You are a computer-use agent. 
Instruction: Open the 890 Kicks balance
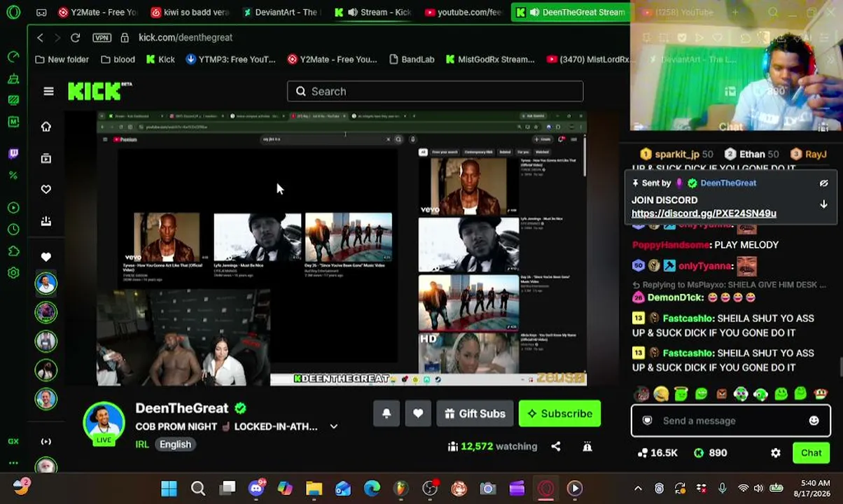pos(711,453)
